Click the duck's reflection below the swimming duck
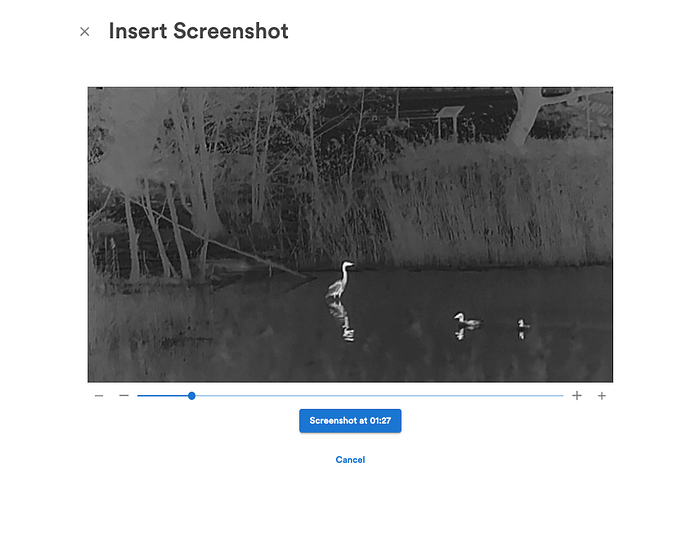This screenshot has width=700, height=538. click(x=461, y=334)
